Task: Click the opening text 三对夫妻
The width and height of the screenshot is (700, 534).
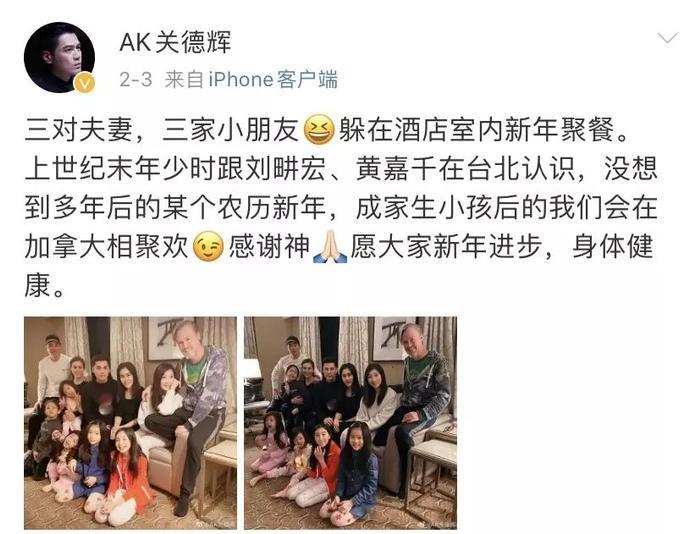Action: click(79, 130)
